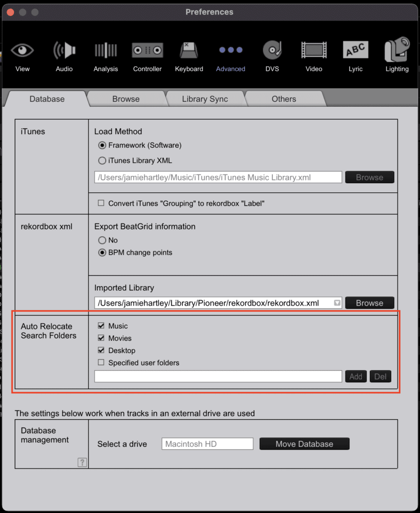Enable Convert iTunes Grouping to Label checkbox
Screen dimensions: 420x513
101,203
